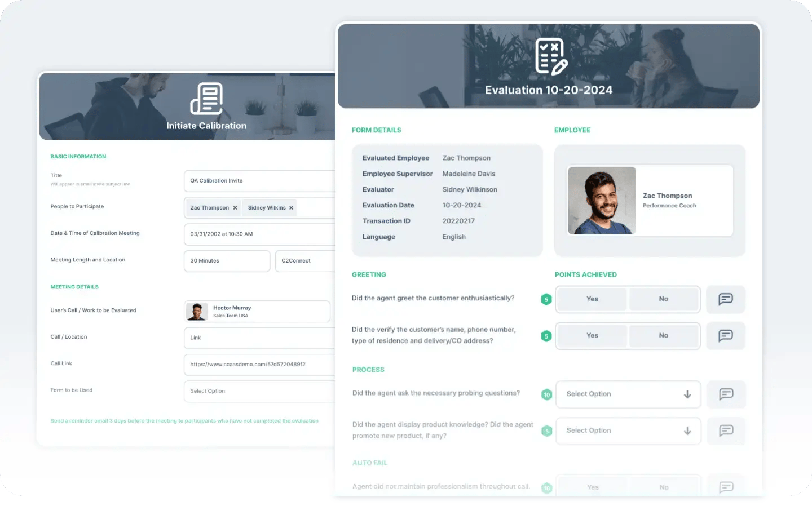812x506 pixels.
Task: Click the FORM DETAILS section heading
Action: click(377, 130)
